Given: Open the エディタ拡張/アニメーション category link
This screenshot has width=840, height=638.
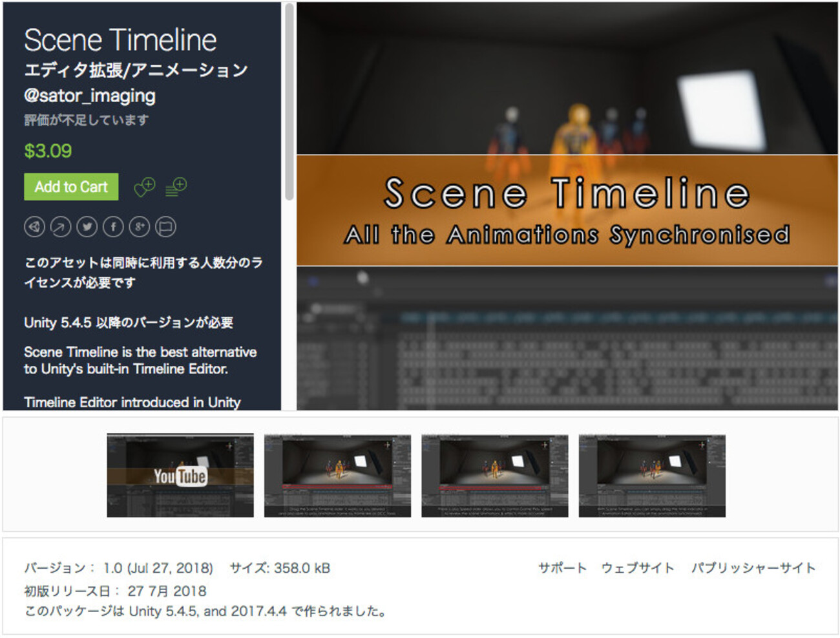Looking at the screenshot, I should [136, 70].
